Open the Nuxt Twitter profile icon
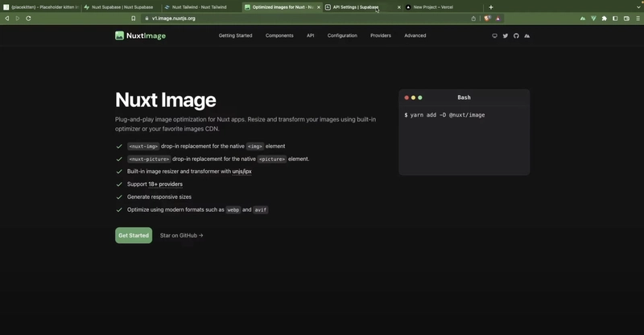This screenshot has width=644, height=335. coord(506,35)
